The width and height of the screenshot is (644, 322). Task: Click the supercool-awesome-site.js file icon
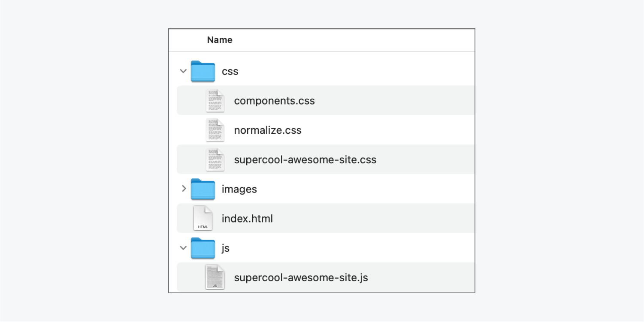(x=215, y=277)
